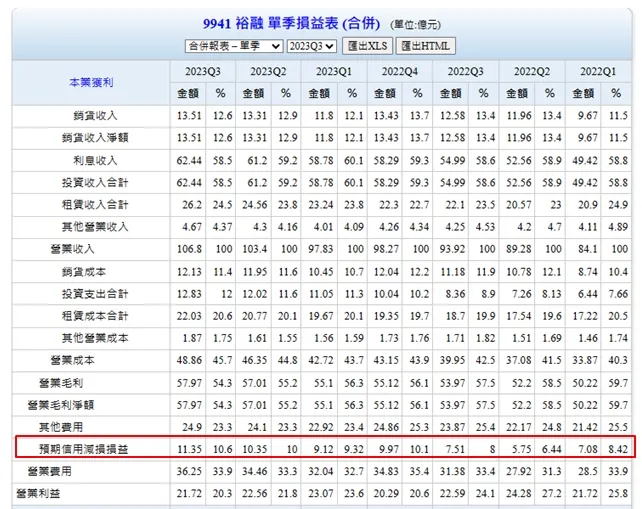Click the 其他營業收入 row label
The width and height of the screenshot is (642, 509).
pos(95,227)
